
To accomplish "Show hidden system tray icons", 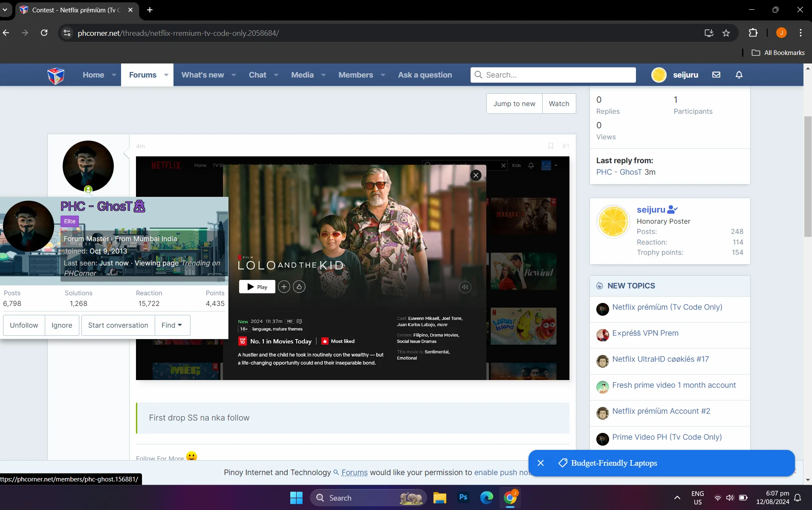I will pos(677,498).
